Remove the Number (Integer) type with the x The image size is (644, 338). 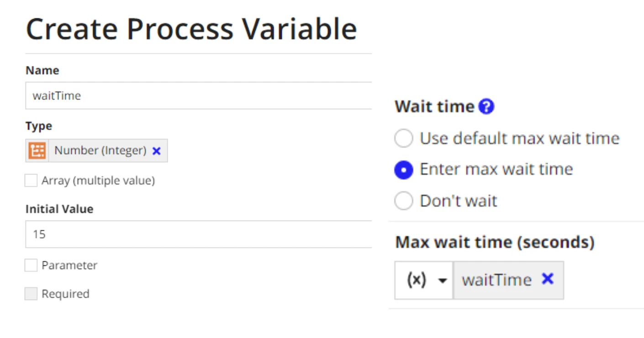click(156, 151)
